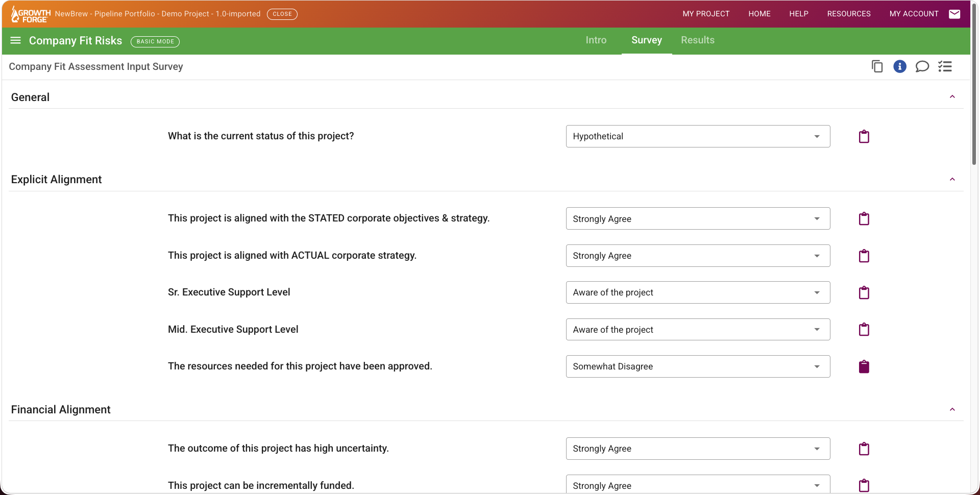Open the incrementally funded answer dropdown

click(698, 484)
